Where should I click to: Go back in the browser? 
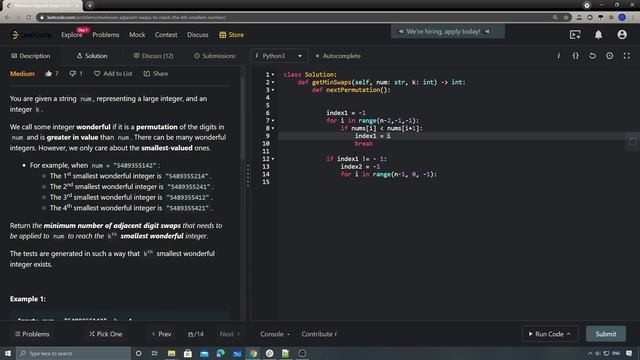click(x=7, y=18)
